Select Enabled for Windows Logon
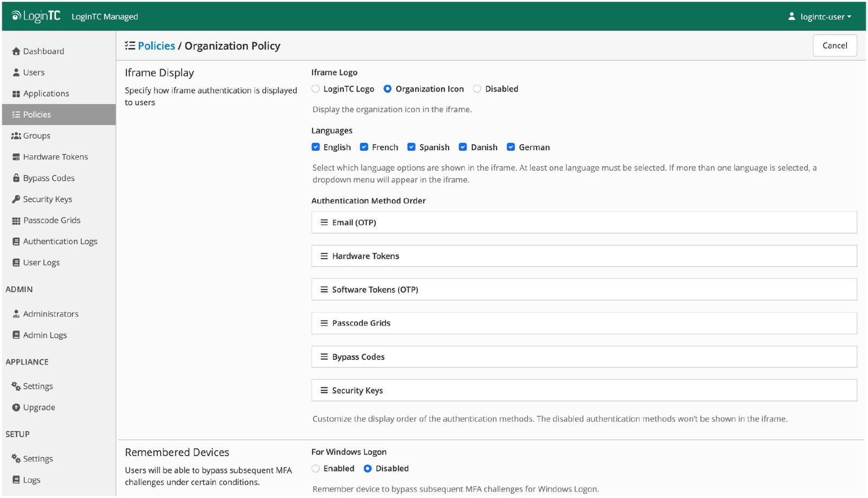Screen dimensions: 868x498 point(316,468)
